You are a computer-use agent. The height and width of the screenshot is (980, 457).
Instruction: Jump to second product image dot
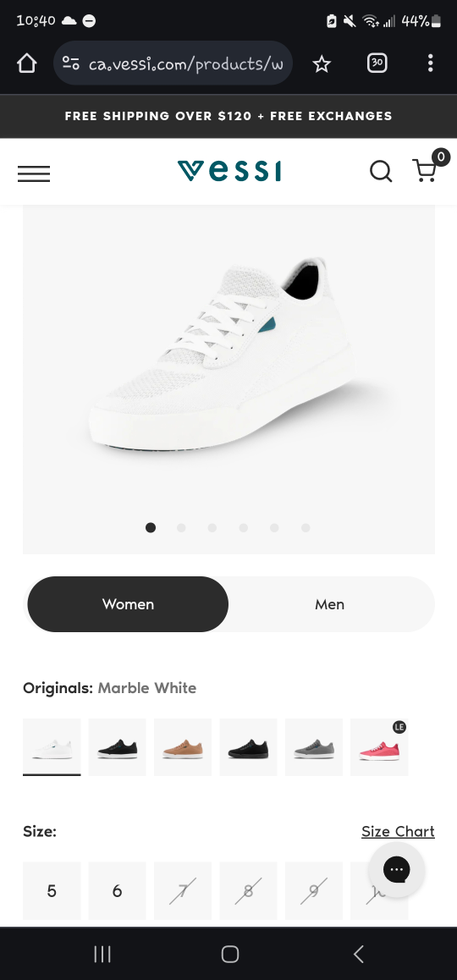(181, 527)
